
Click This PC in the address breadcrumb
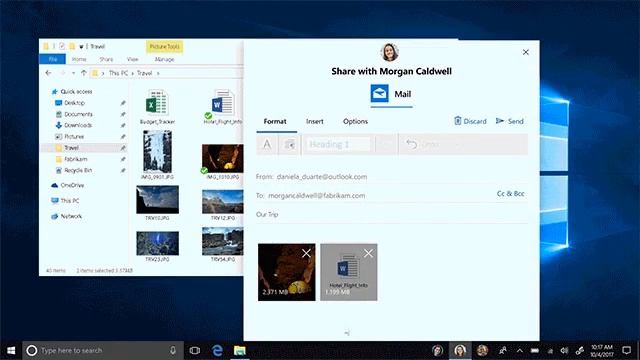118,73
